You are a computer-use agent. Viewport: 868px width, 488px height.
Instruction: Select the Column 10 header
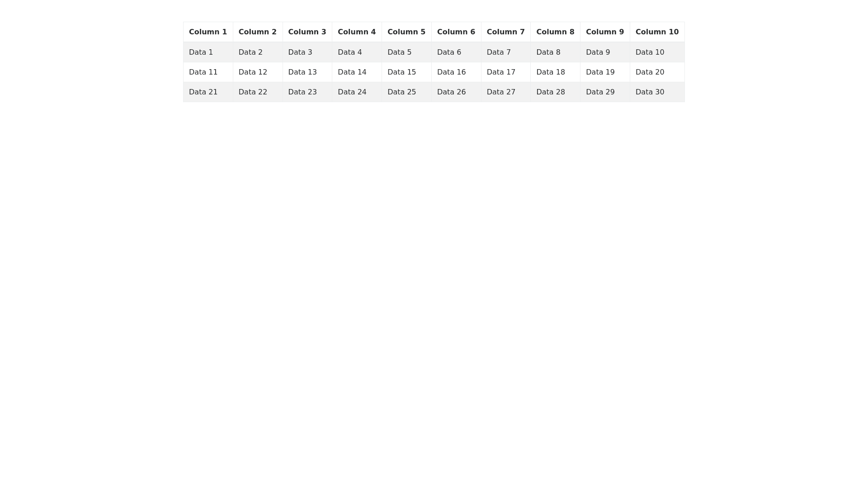[x=657, y=32]
